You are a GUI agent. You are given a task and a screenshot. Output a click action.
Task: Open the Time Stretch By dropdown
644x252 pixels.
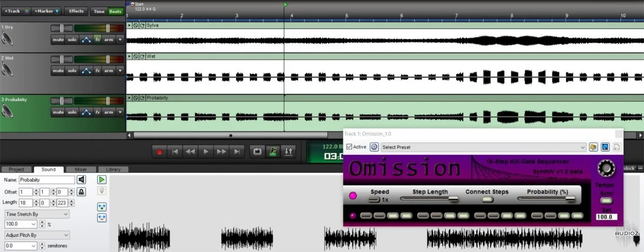[x=36, y=214]
